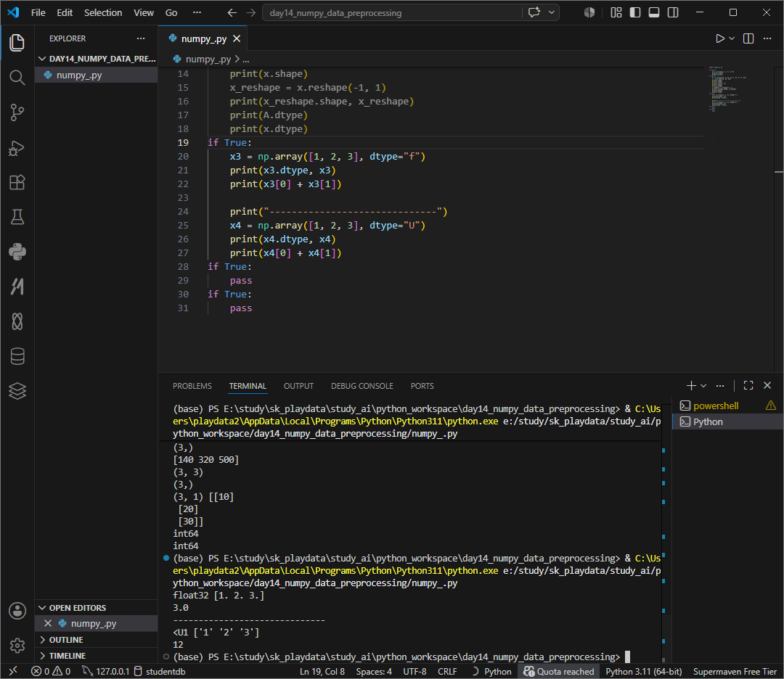Viewport: 784px width, 679px height.
Task: Create a new terminal with plus icon
Action: click(691, 385)
